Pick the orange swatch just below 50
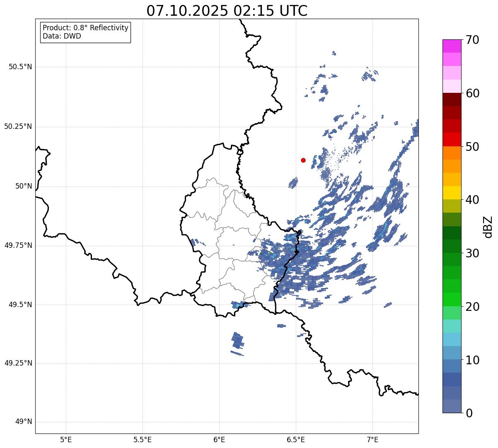The height and width of the screenshot is (448, 498). (452, 153)
